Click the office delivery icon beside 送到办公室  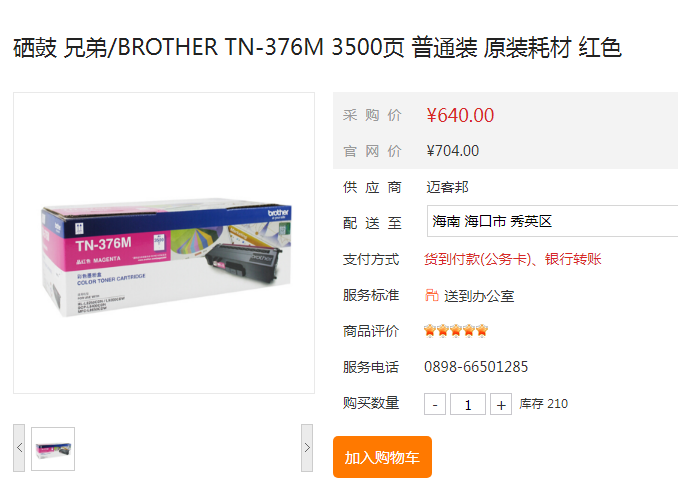(x=432, y=296)
